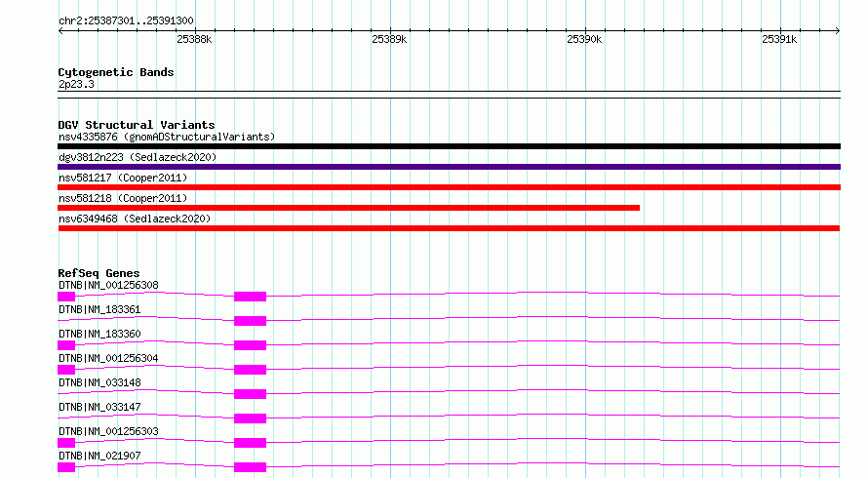Viewport: 868px width, 478px height.
Task: Click the black nsv4335876 variant bar
Action: 449,146
